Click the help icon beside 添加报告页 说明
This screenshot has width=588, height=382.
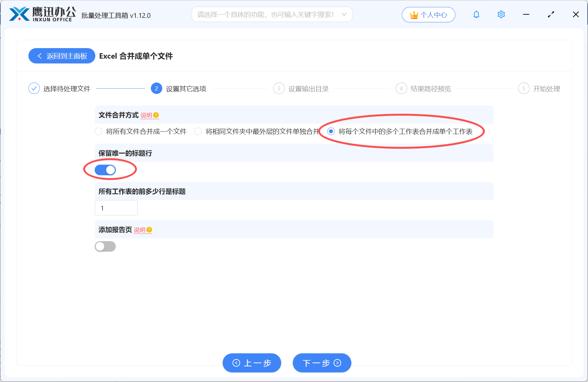click(150, 230)
